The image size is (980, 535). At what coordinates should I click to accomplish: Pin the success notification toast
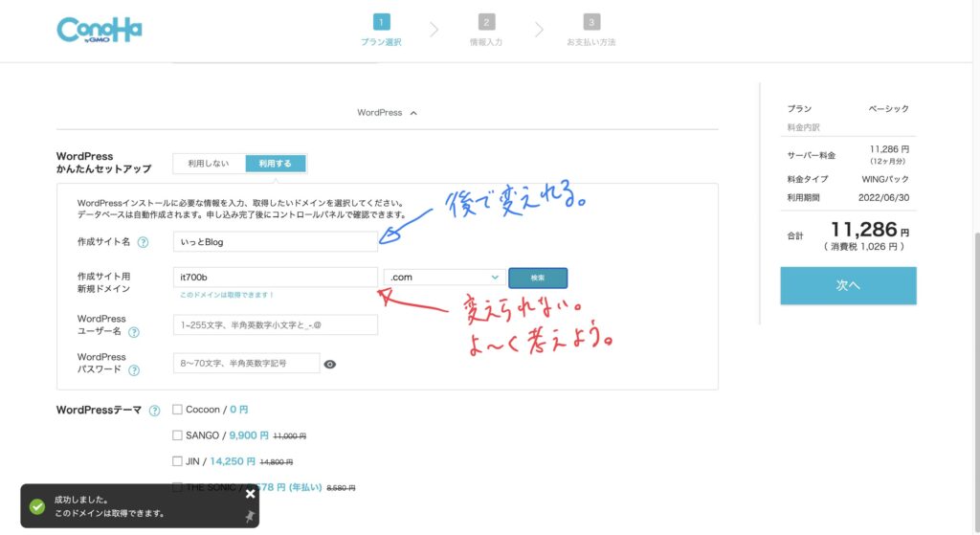click(x=250, y=516)
